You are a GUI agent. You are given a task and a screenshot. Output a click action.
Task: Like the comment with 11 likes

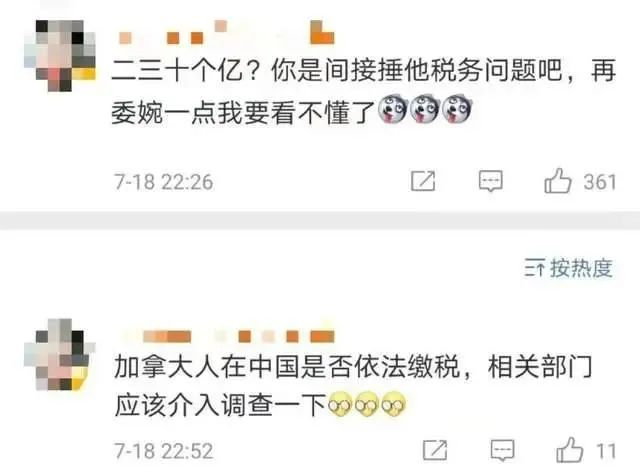569,450
